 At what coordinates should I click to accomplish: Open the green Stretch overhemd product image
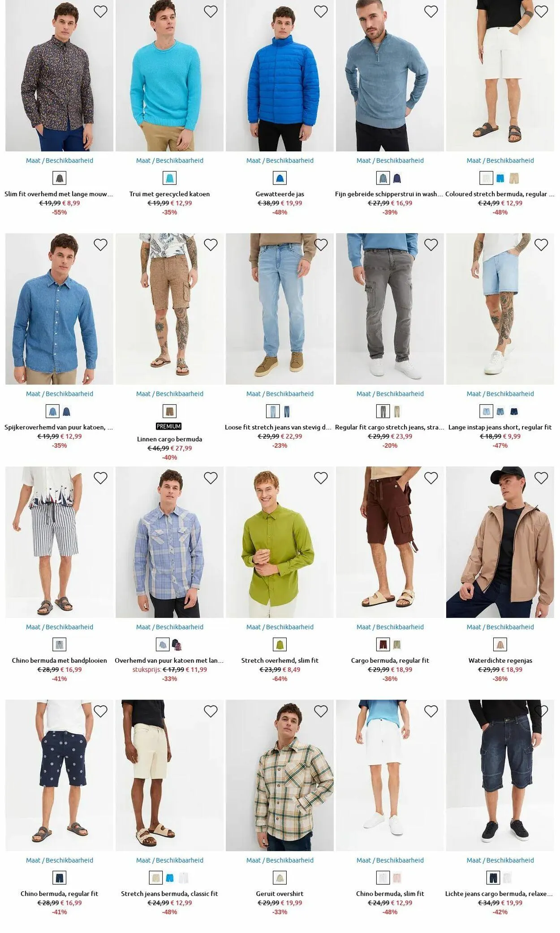coord(280,542)
